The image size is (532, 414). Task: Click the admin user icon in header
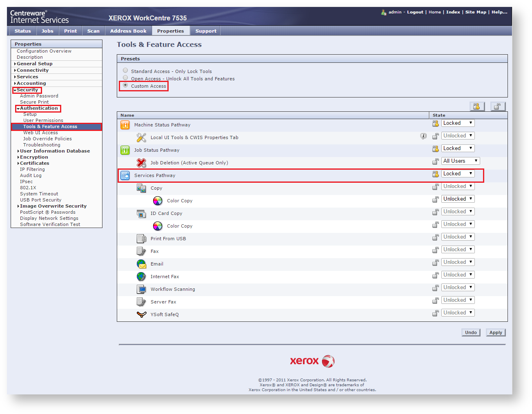click(384, 12)
